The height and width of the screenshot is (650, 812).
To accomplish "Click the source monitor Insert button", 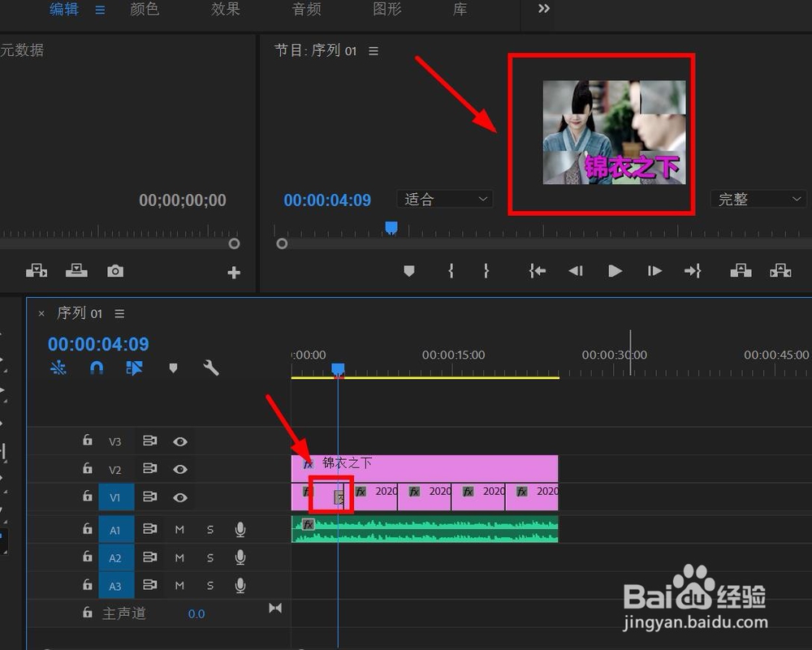I will pyautogui.click(x=37, y=270).
